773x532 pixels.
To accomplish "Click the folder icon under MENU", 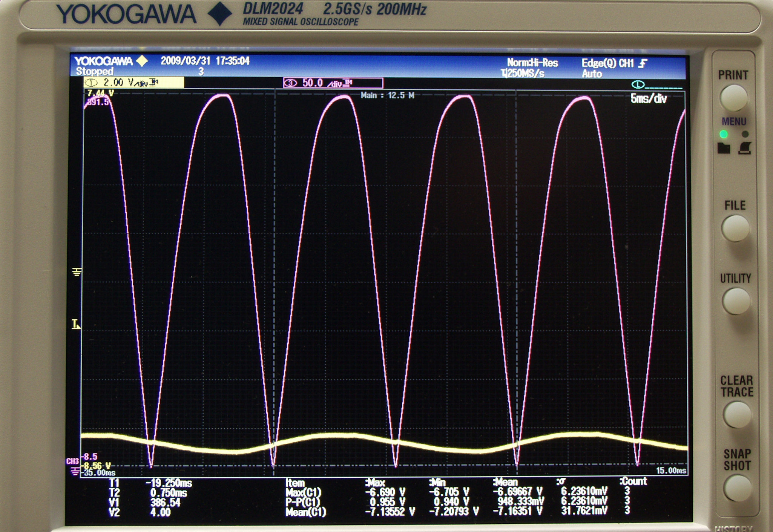I will 724,148.
